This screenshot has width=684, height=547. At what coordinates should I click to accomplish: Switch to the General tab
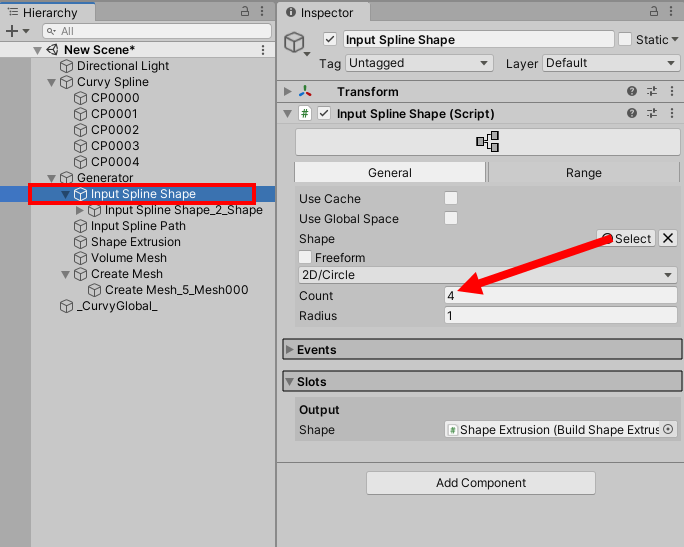390,173
